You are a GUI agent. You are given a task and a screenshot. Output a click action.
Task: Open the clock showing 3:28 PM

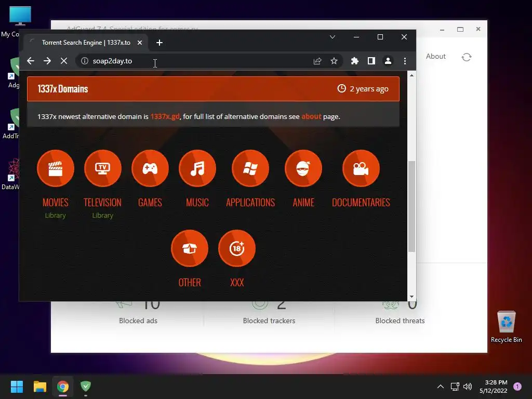pyautogui.click(x=494, y=387)
